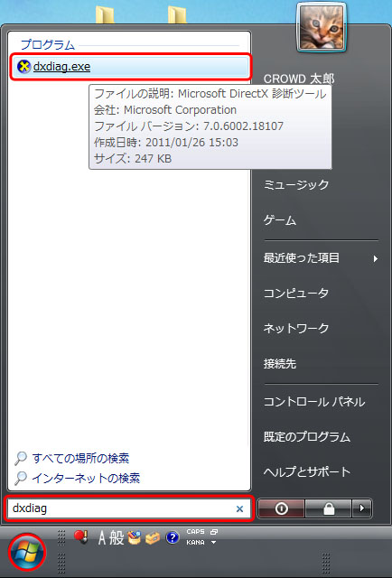Screen dimensions: 392x578
Task: Clear the search text with the blue X
Action: tap(239, 508)
